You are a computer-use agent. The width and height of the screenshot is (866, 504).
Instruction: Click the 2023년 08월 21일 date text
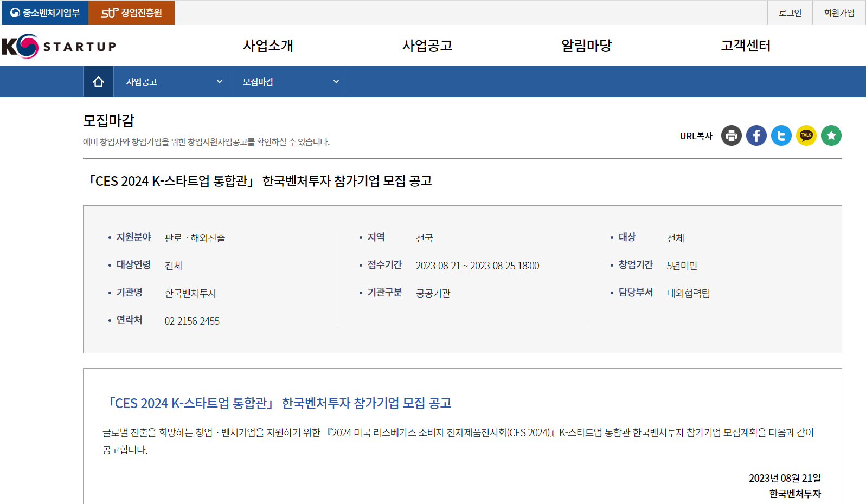click(785, 478)
